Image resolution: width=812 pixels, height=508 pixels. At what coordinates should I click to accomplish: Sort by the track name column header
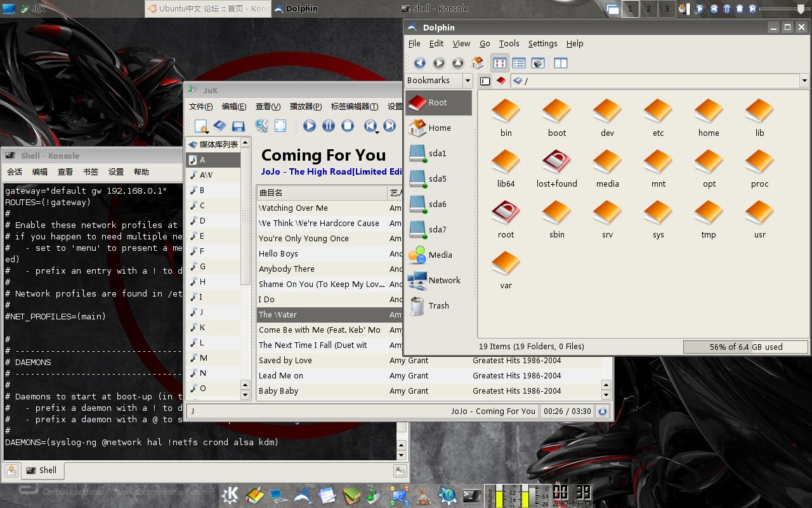coord(322,192)
